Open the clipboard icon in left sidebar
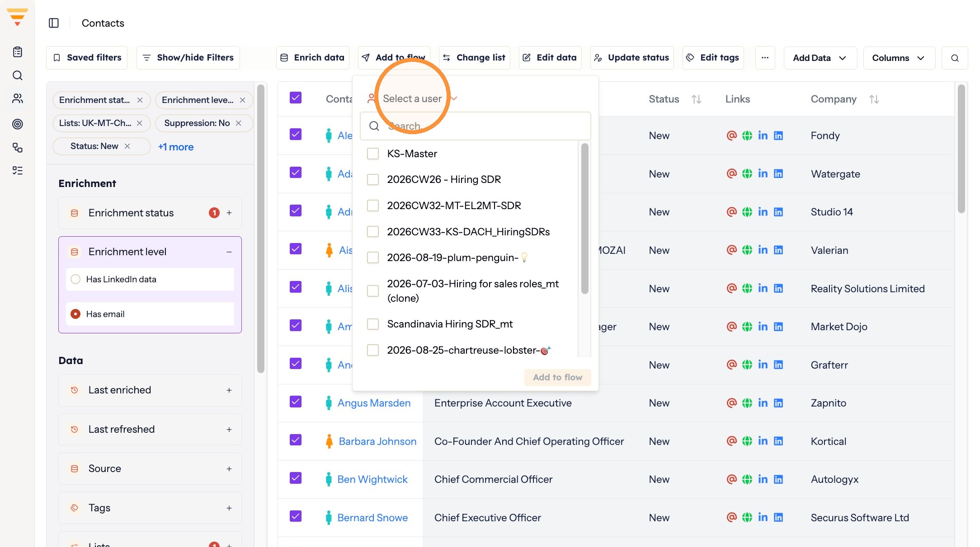The image size is (980, 547). (x=18, y=52)
